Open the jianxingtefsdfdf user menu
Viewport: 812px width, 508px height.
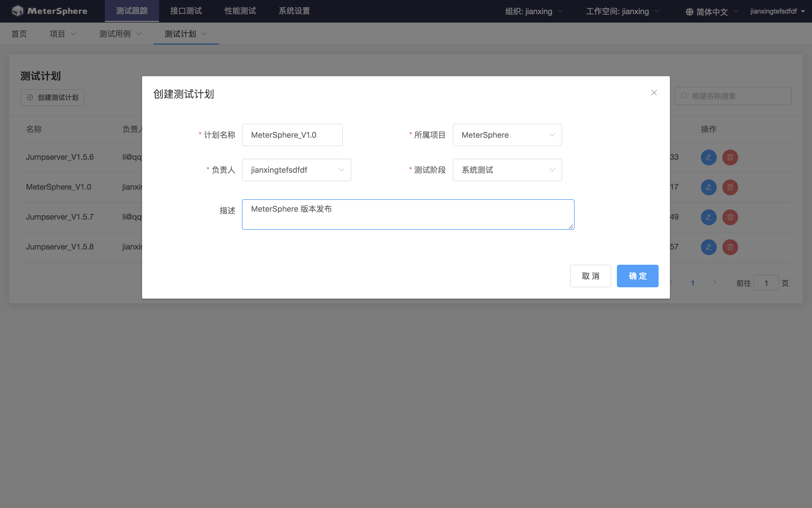tap(777, 11)
